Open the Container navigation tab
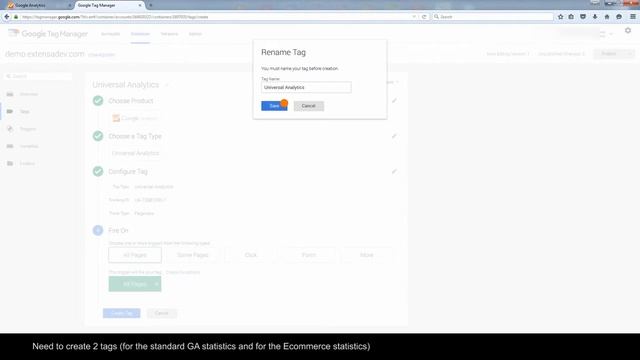640x360 pixels. [x=140, y=34]
